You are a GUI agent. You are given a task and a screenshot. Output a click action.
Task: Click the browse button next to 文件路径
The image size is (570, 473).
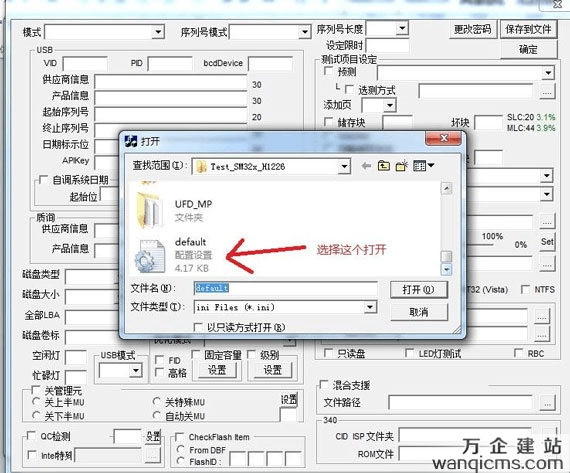click(x=547, y=403)
